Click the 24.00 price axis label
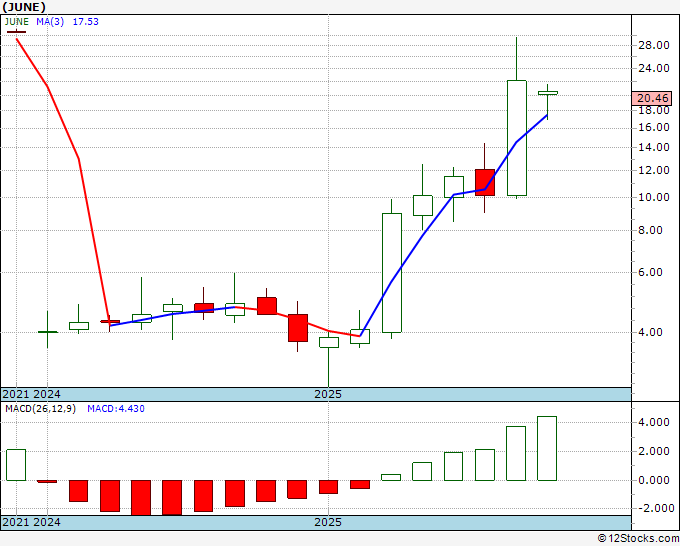The height and width of the screenshot is (546, 680). 654,68
